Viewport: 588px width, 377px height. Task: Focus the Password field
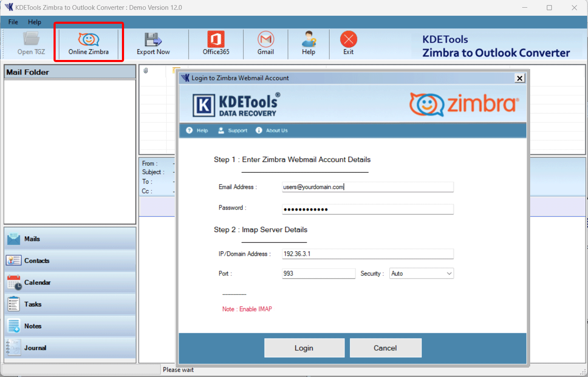(x=367, y=209)
